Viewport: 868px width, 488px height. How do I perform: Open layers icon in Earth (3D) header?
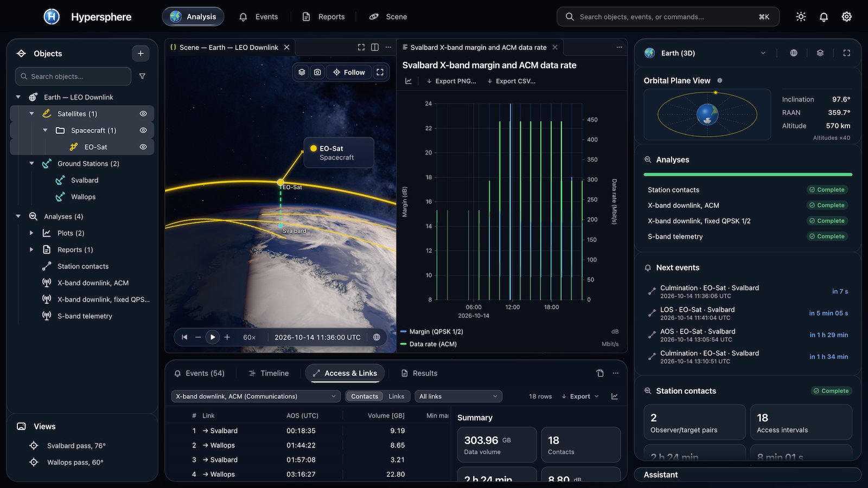[820, 53]
